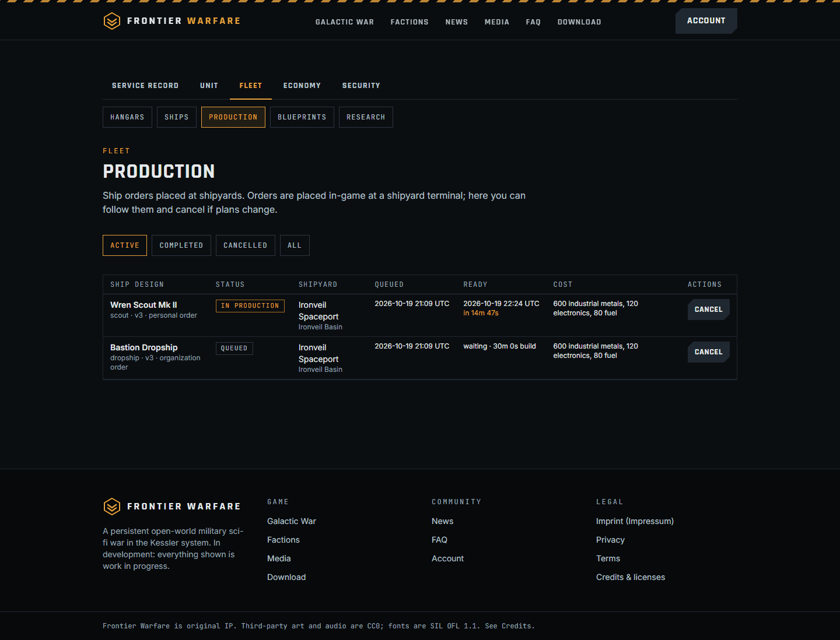
Task: Open footer Download link
Action: [x=286, y=577]
